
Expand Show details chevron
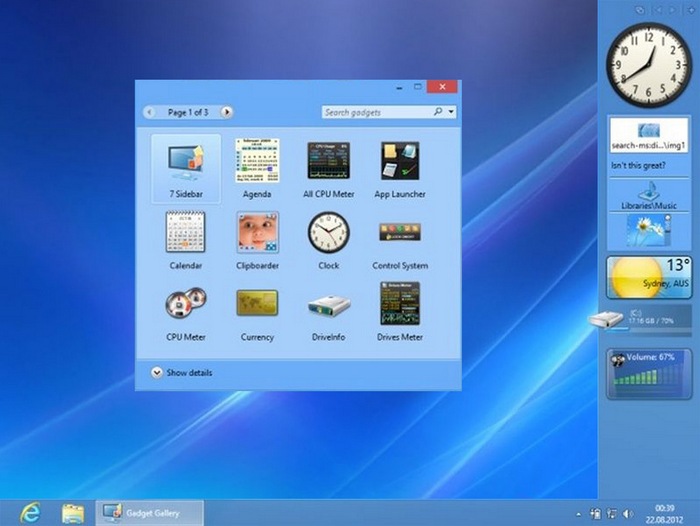click(x=157, y=372)
